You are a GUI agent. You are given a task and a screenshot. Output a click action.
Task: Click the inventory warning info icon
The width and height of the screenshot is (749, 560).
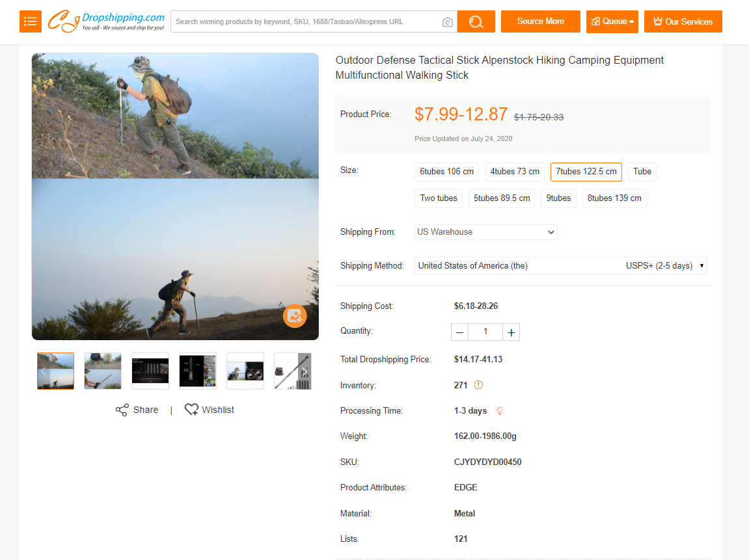coord(478,385)
